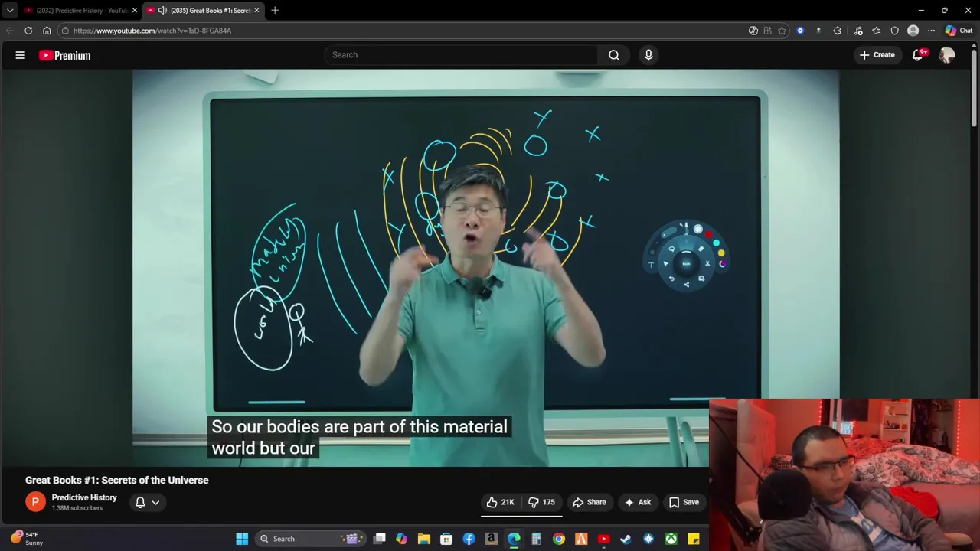The width and height of the screenshot is (980, 551).
Task: Open File Explorer from the taskbar
Action: tap(423, 539)
